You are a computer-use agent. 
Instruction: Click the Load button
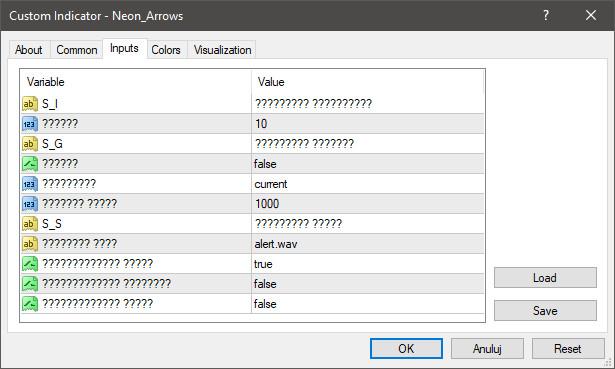pos(545,278)
